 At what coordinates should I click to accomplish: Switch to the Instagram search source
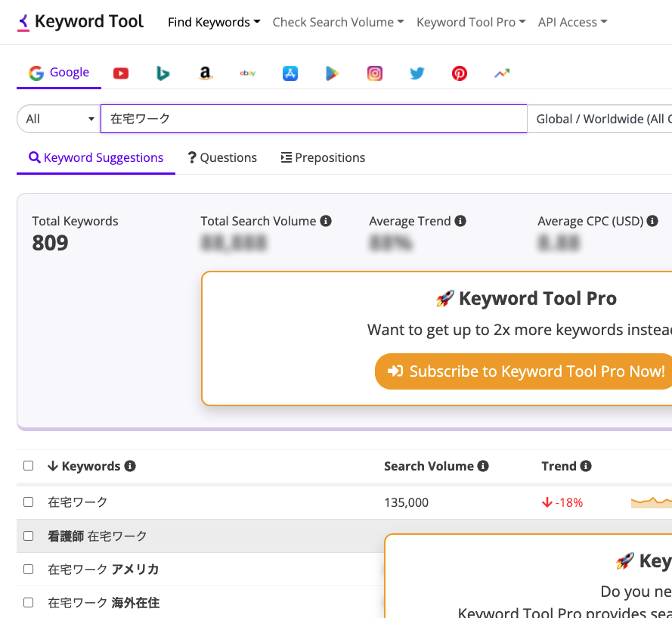[x=375, y=73]
